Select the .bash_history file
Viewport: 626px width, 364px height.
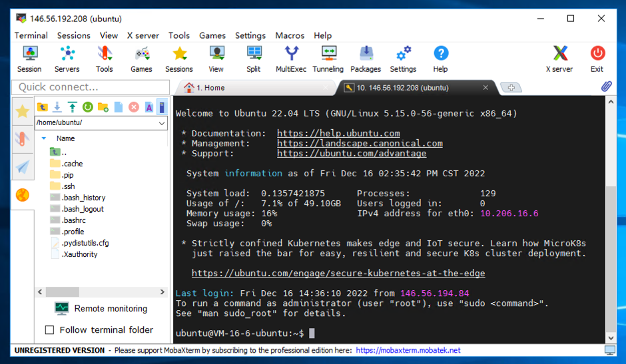click(77, 198)
